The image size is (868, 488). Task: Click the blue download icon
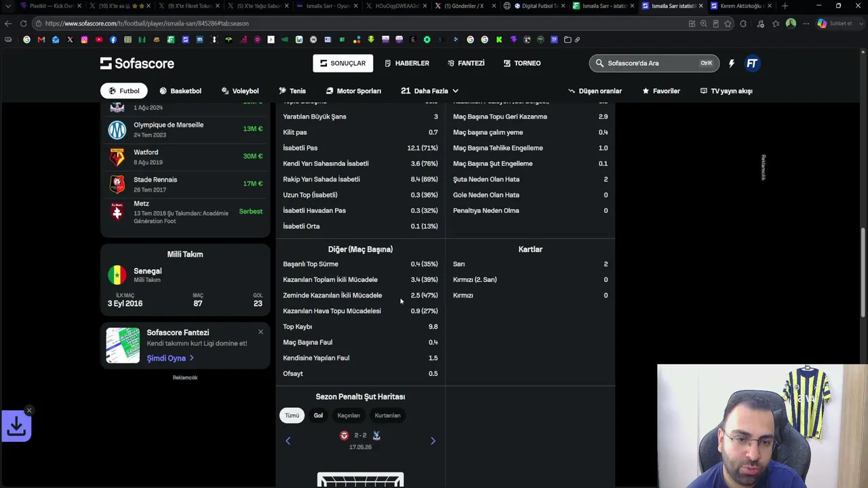(x=16, y=426)
